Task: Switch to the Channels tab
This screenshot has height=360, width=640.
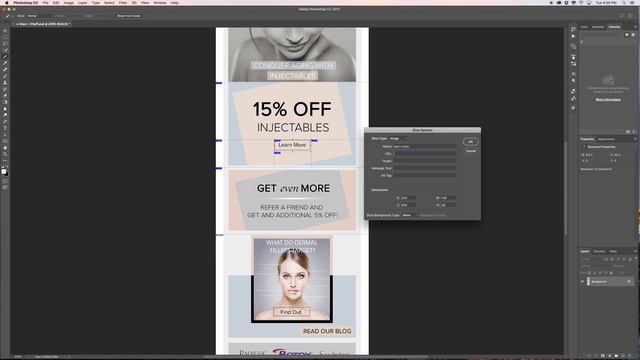Action: click(600, 251)
